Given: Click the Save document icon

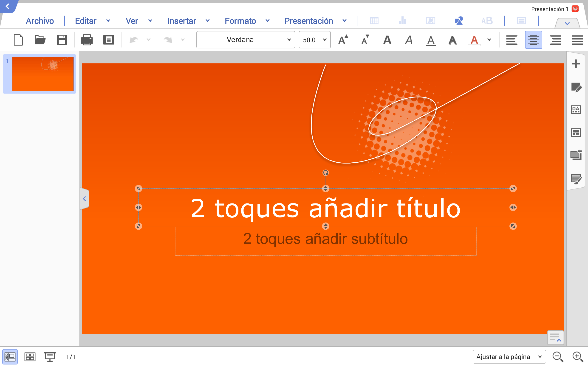Looking at the screenshot, I should coord(62,40).
